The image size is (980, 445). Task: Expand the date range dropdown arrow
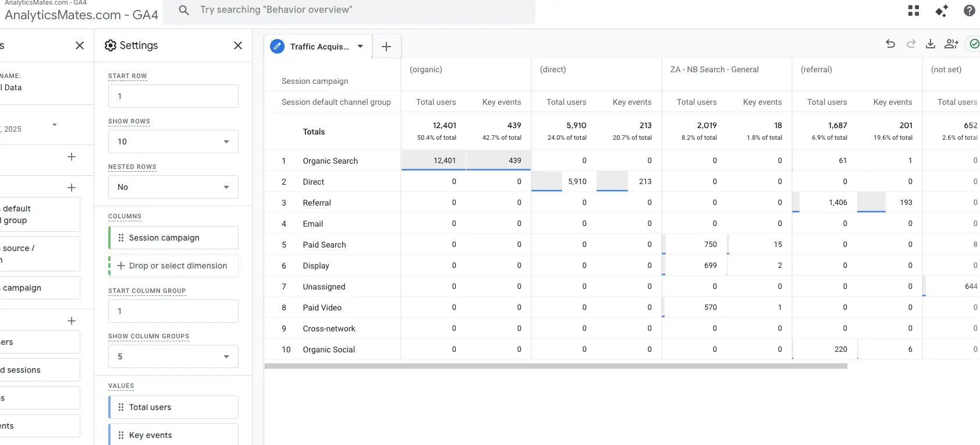point(55,125)
